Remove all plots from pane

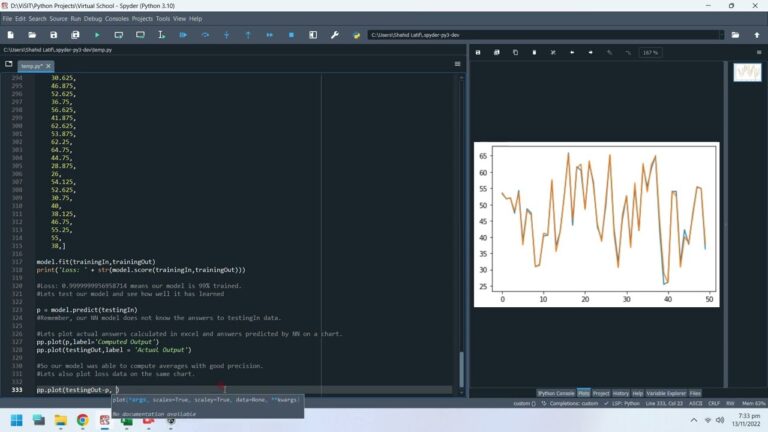pyautogui.click(x=553, y=52)
